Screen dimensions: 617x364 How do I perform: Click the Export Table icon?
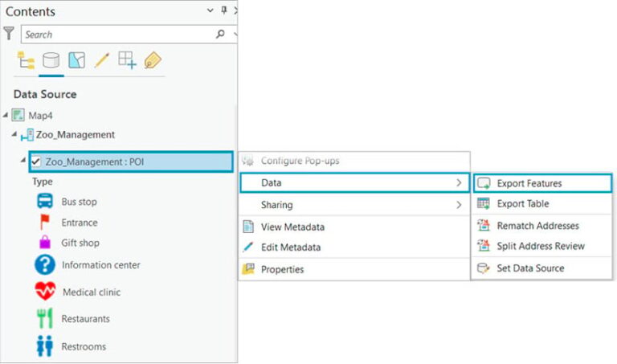click(484, 203)
